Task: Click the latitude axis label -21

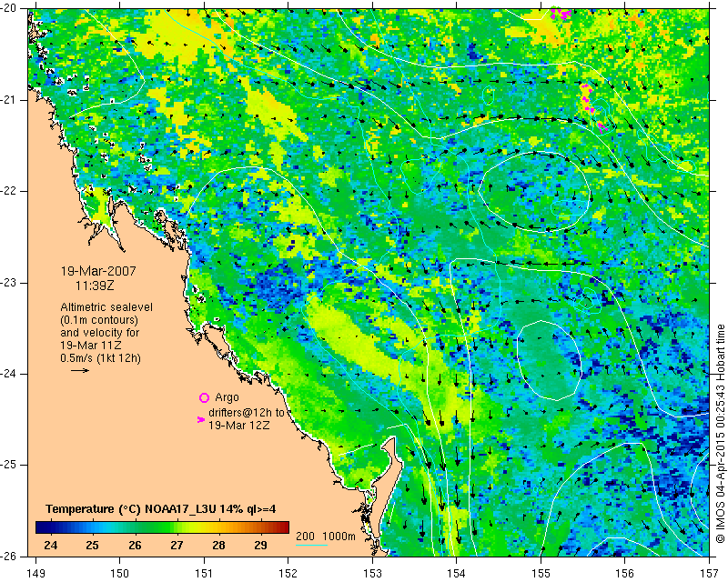Action: (x=8, y=100)
